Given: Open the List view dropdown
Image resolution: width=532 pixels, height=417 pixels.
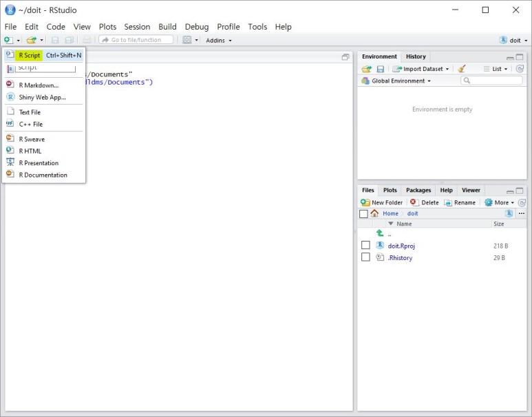Looking at the screenshot, I should 496,69.
